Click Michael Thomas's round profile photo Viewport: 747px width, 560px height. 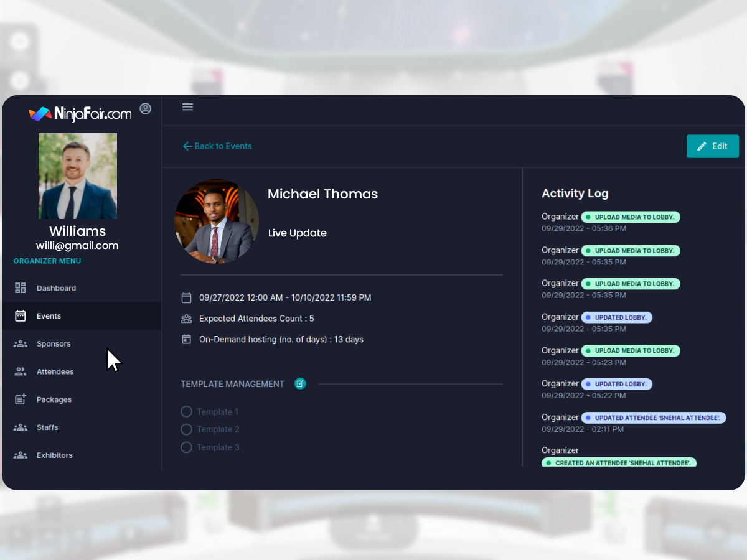pyautogui.click(x=216, y=222)
